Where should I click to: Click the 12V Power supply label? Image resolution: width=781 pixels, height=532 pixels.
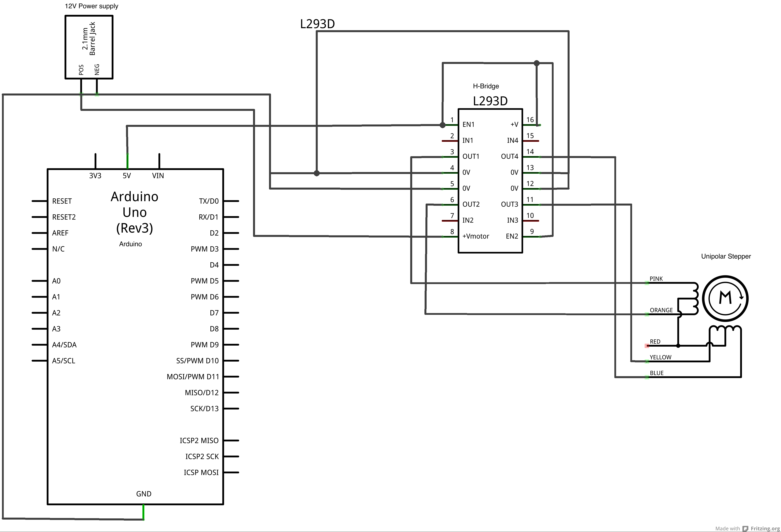pos(91,6)
